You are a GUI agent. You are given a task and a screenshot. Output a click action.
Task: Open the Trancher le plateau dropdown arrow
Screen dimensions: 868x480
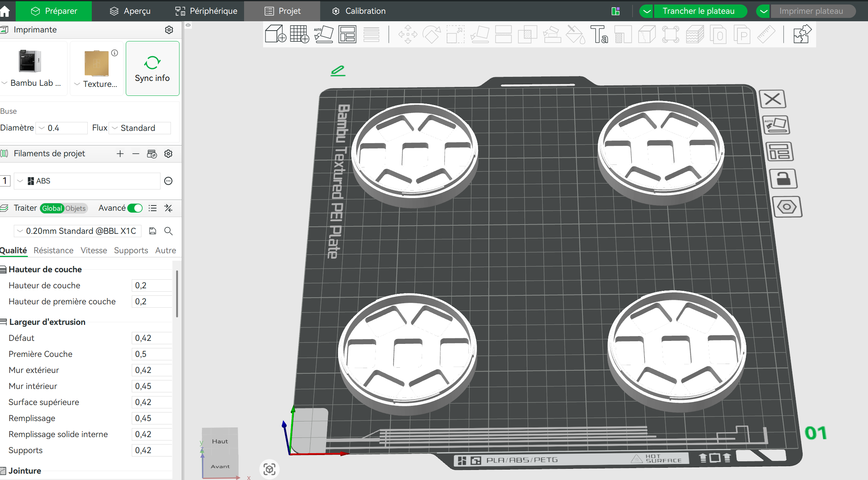pyautogui.click(x=646, y=11)
